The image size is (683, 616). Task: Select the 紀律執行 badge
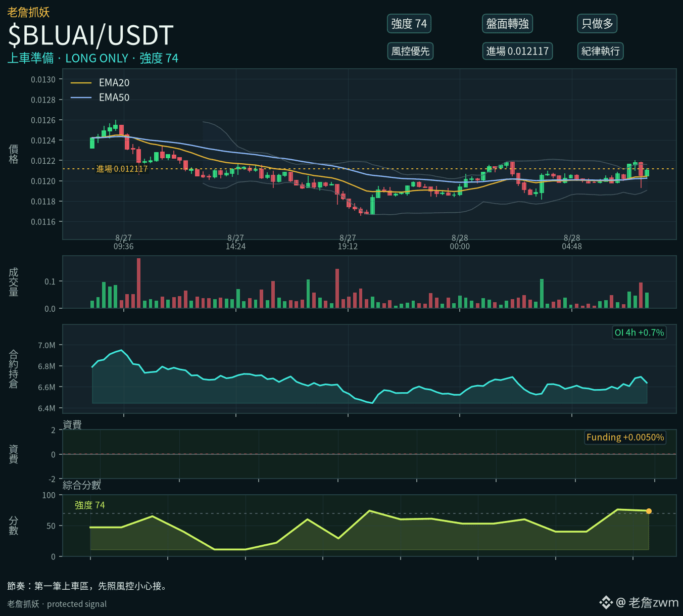point(600,51)
